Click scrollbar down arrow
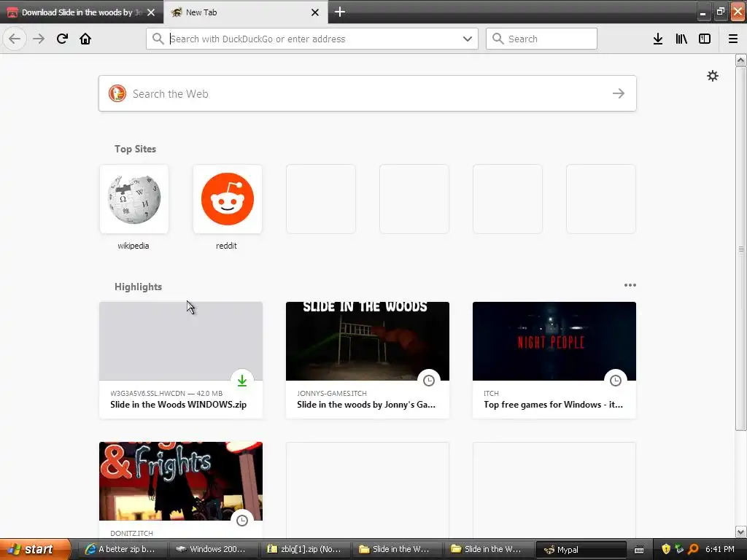Viewport: 747px width, 560px height. pyautogui.click(x=740, y=532)
